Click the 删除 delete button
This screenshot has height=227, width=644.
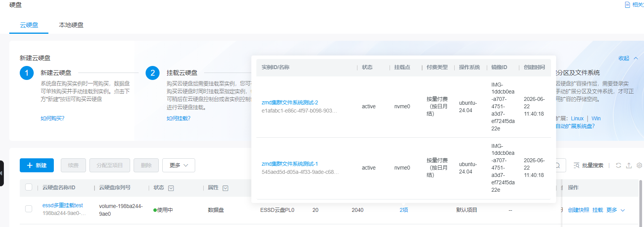click(146, 165)
